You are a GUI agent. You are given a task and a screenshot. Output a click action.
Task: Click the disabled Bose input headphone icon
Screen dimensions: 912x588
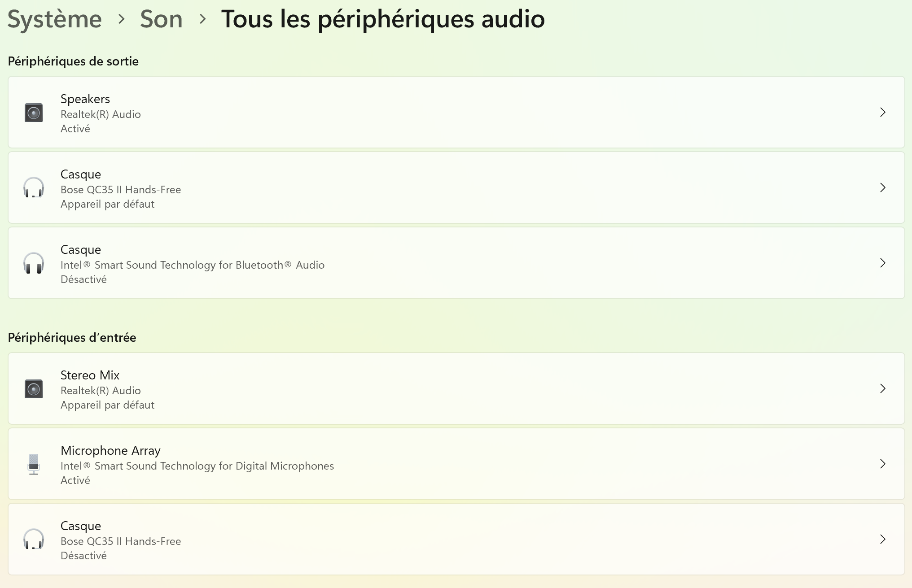(34, 540)
